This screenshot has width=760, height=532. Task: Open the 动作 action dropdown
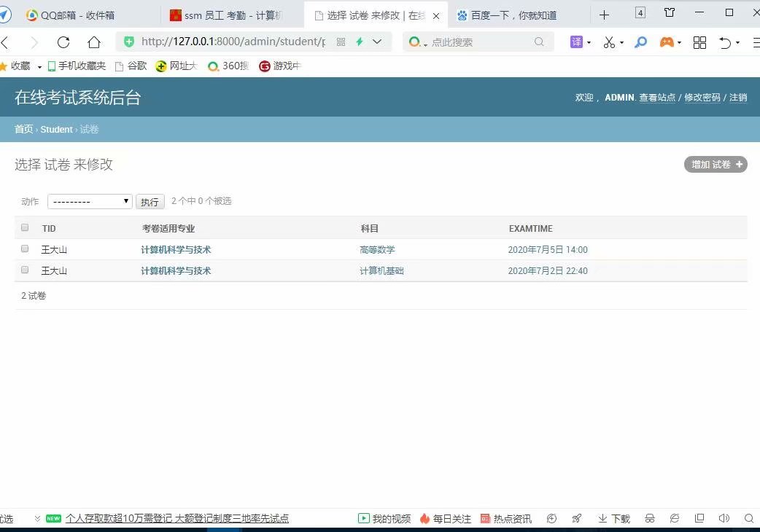coord(90,201)
